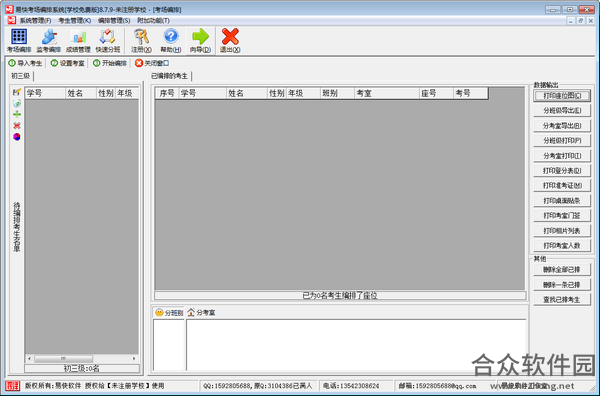Start the 向导 green arrow wizard
600x396 pixels.
click(x=201, y=40)
